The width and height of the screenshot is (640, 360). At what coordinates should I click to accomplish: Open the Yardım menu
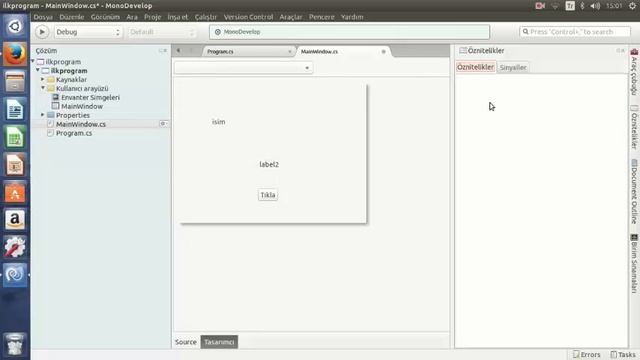[x=352, y=17]
